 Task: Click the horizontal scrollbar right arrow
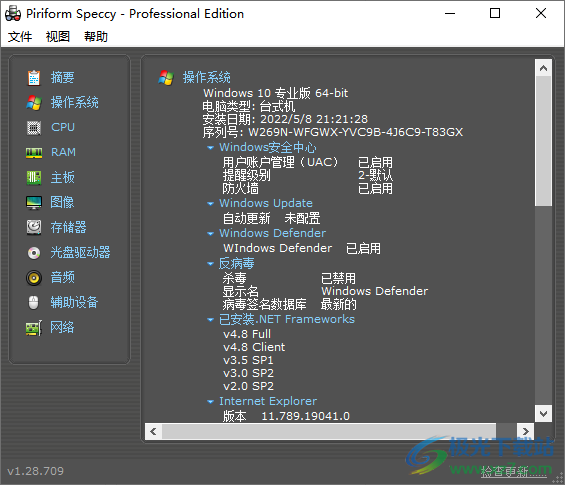525,431
